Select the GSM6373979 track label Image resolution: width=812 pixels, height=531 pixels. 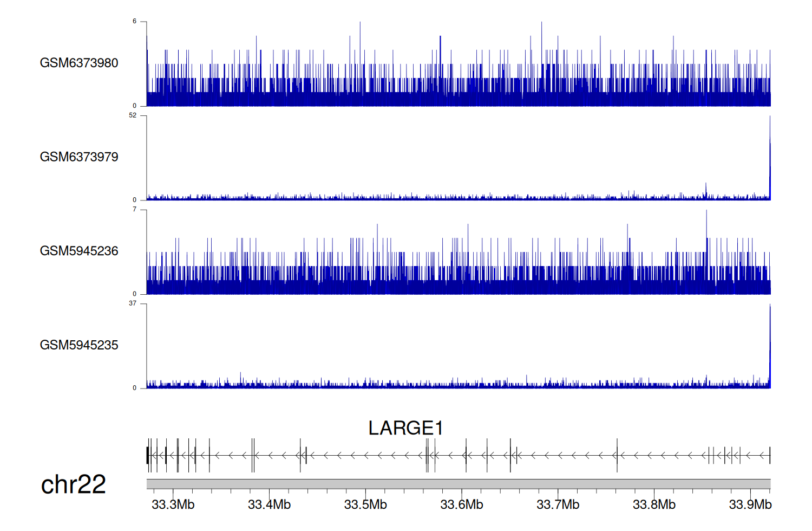[x=79, y=157]
